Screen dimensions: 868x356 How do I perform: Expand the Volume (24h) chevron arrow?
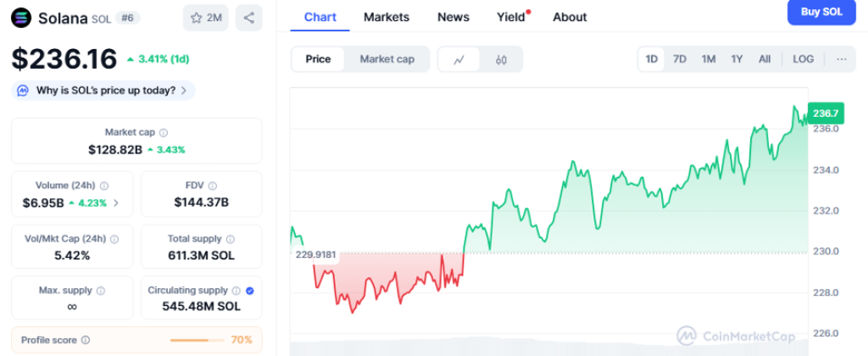pyautogui.click(x=116, y=203)
